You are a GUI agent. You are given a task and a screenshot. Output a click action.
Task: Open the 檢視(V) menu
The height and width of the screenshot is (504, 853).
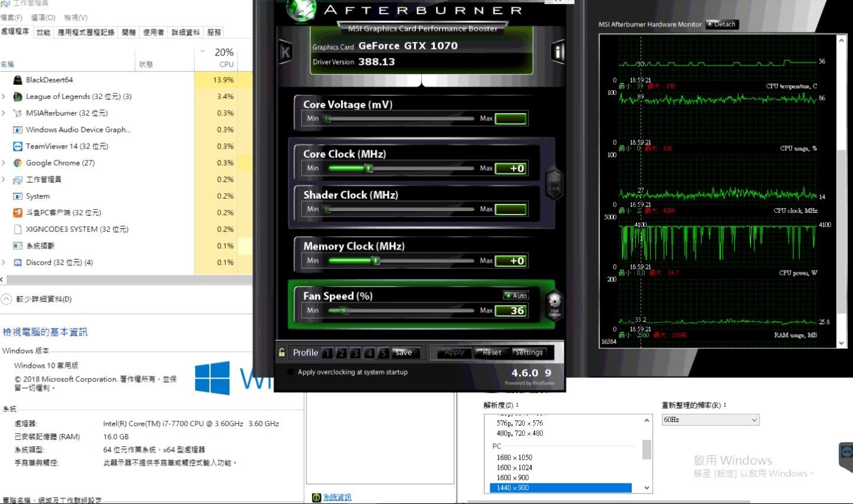pos(76,18)
